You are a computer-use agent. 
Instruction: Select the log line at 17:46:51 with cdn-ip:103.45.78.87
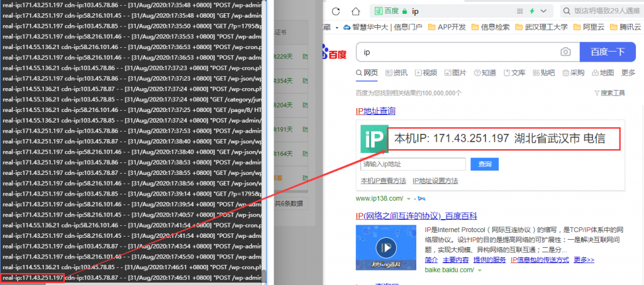pyautogui.click(x=131, y=278)
